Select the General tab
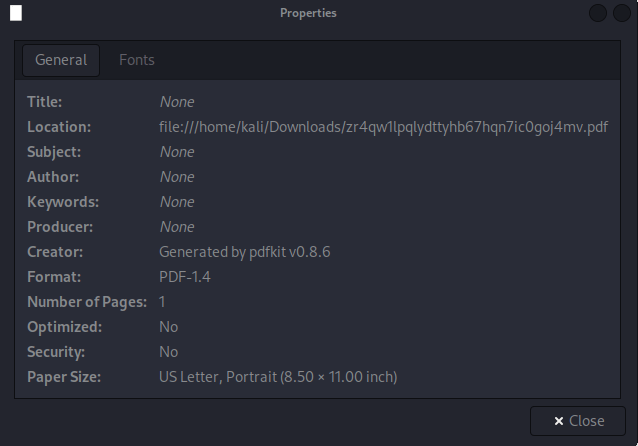This screenshot has width=638, height=446. pos(61,60)
